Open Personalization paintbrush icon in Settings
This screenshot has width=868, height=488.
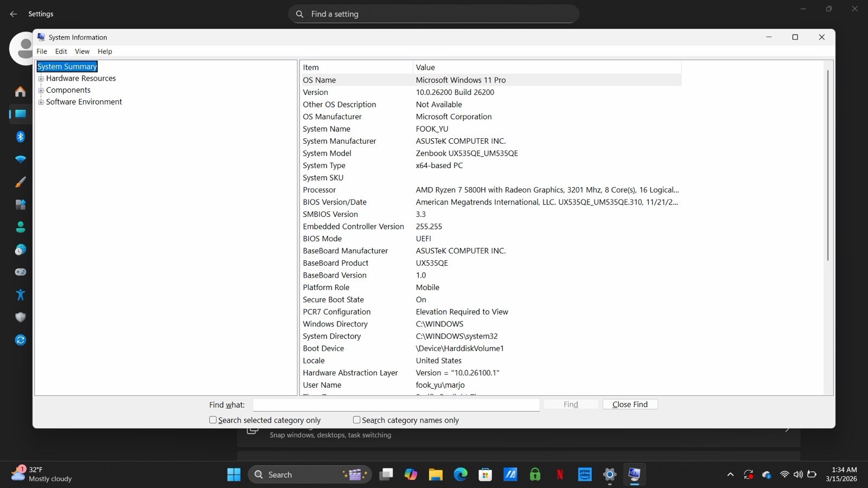(20, 182)
